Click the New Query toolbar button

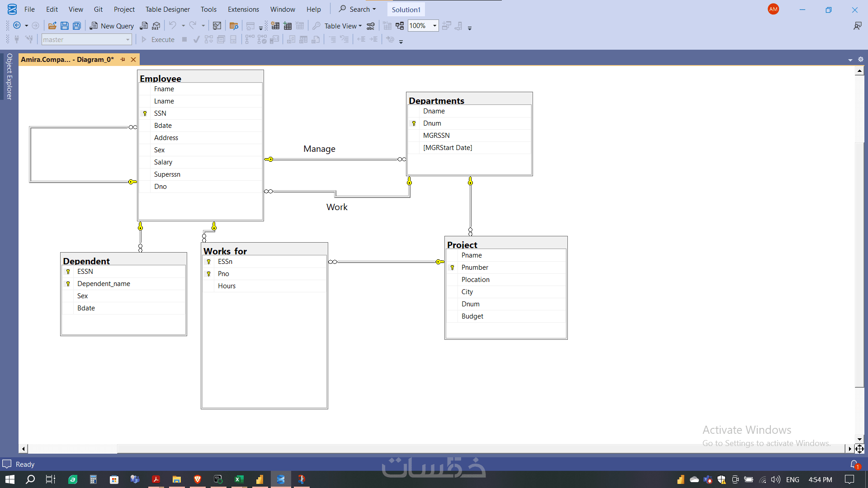tap(112, 26)
